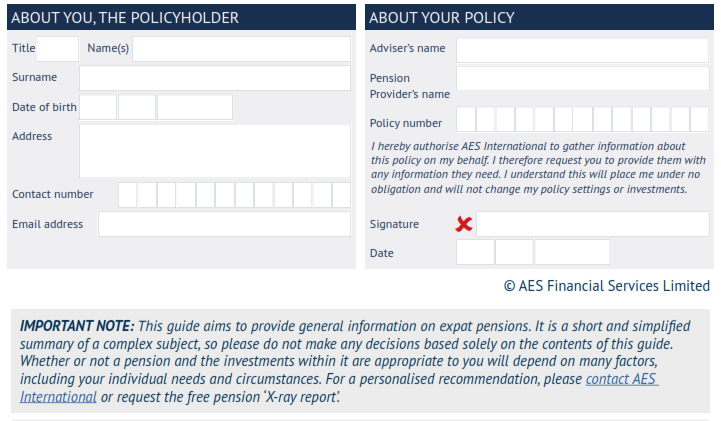This screenshot has width=721, height=421.
Task: Click the first Policy number digit box
Action: (x=466, y=120)
